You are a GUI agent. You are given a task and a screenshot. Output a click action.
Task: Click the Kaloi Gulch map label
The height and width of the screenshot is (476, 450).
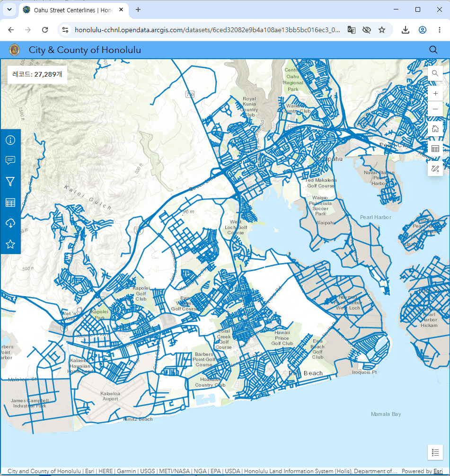click(x=88, y=197)
